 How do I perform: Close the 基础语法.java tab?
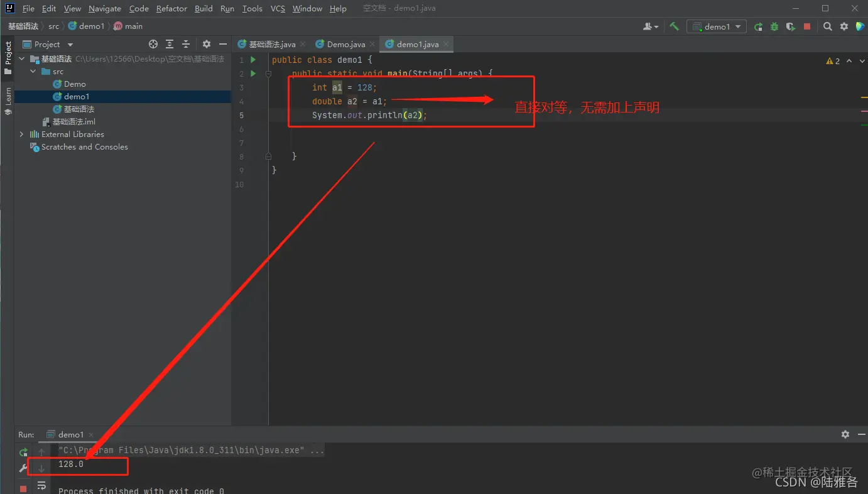coord(303,44)
